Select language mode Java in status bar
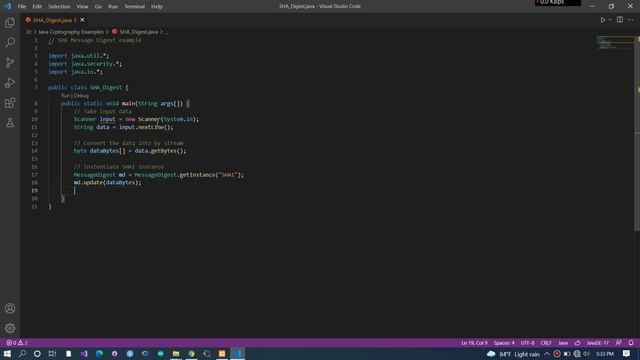640x360 pixels. 563,343
